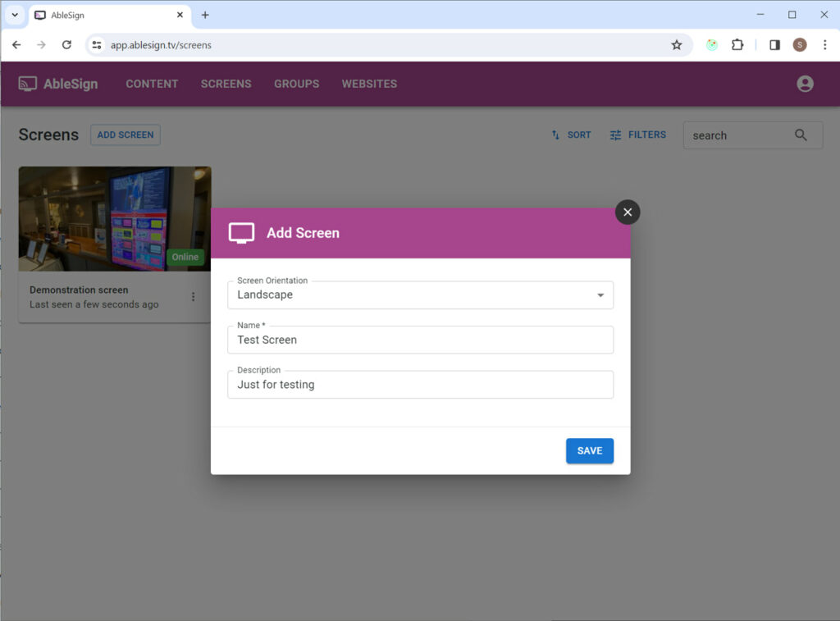Screen dimensions: 840x621
Task: Click the browser extensions puzzle icon
Action: 737,46
